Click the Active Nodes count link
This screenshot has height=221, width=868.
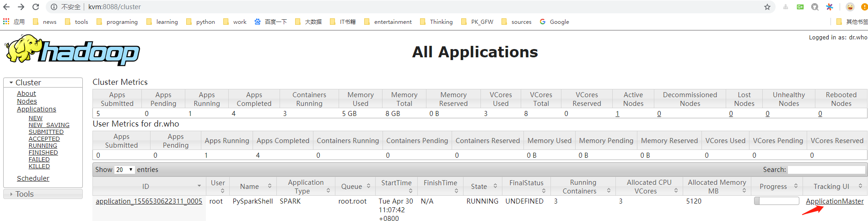coord(617,114)
